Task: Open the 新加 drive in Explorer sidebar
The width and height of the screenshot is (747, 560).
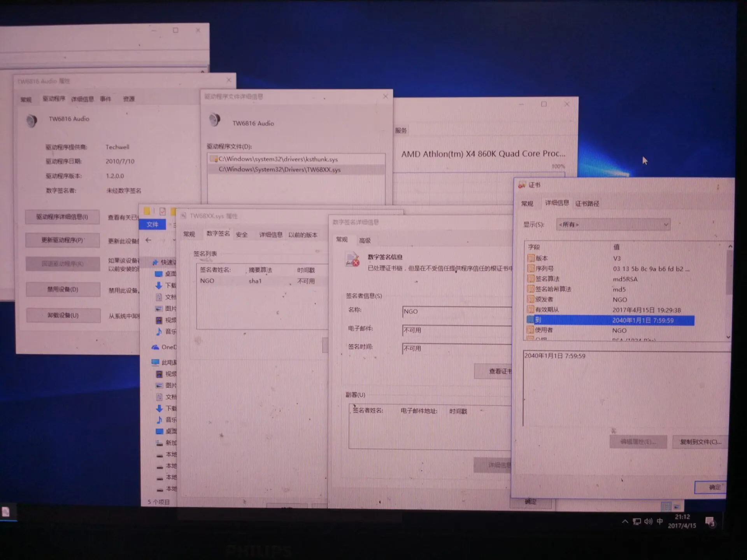Action: click(166, 443)
